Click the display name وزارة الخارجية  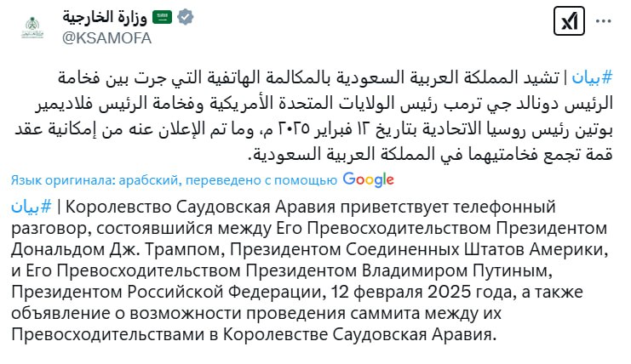106,17
